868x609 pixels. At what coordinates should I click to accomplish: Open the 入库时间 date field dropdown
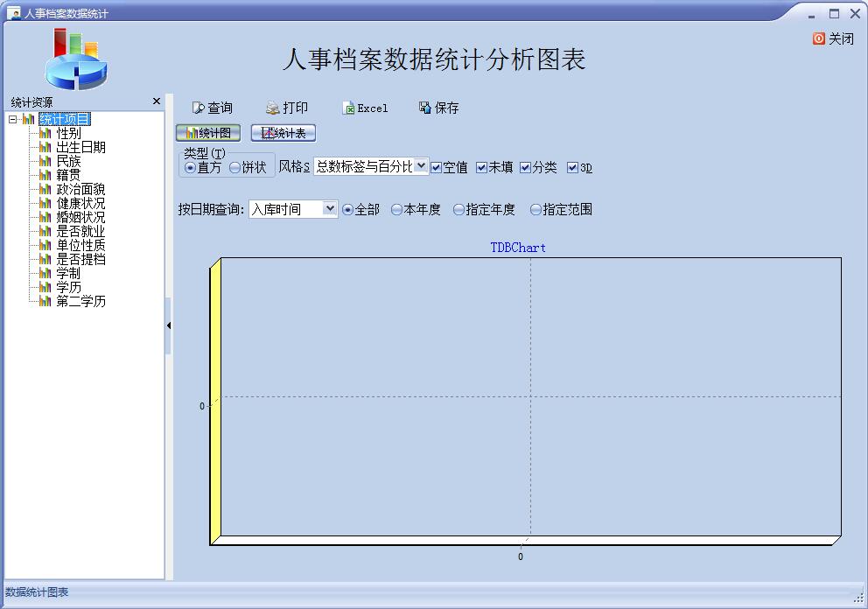click(330, 209)
